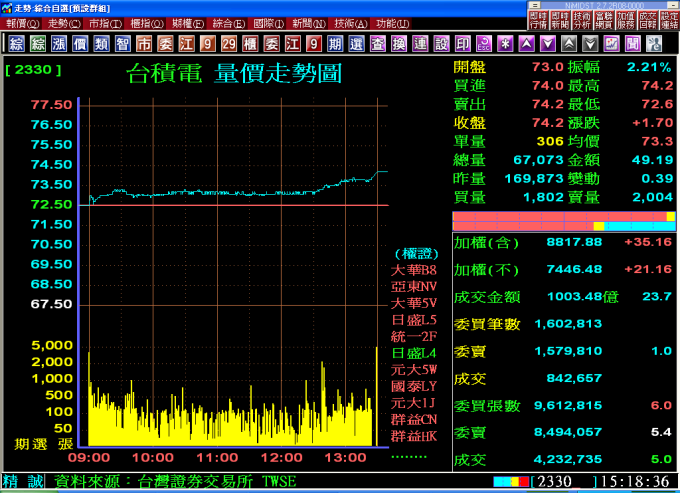Screen dimensions: 680x493
Task: Open the 技術分析 button
Action: pyautogui.click(x=582, y=20)
